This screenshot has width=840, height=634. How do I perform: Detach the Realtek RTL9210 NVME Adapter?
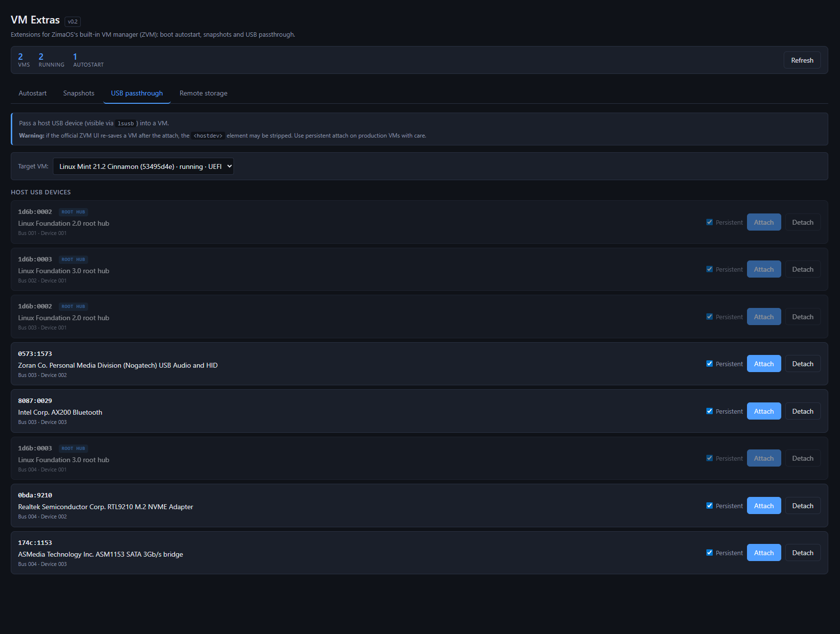pyautogui.click(x=803, y=506)
